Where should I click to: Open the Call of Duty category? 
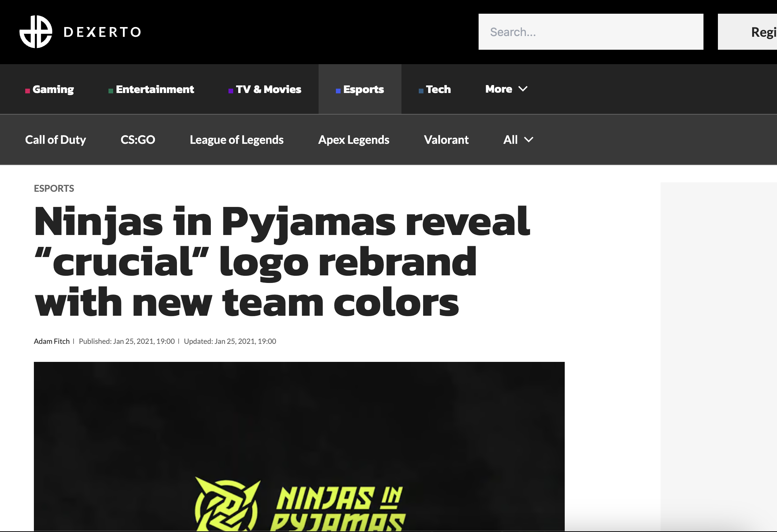click(x=55, y=140)
